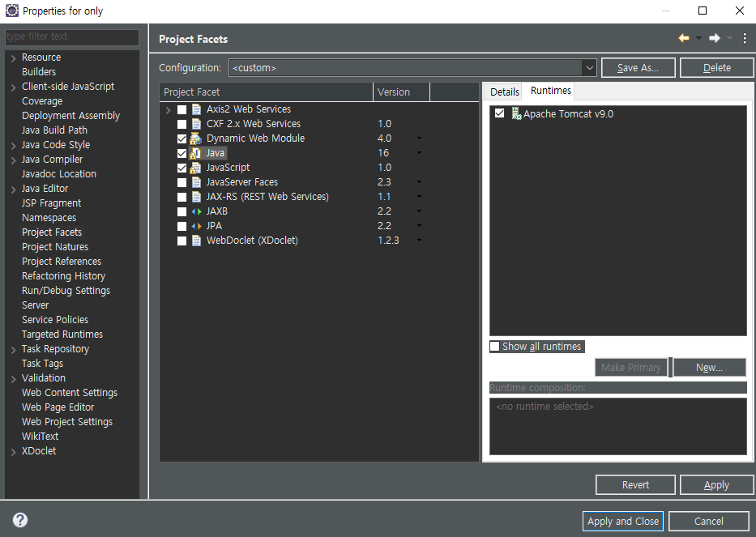Click the Project Facet column header

coord(266,92)
